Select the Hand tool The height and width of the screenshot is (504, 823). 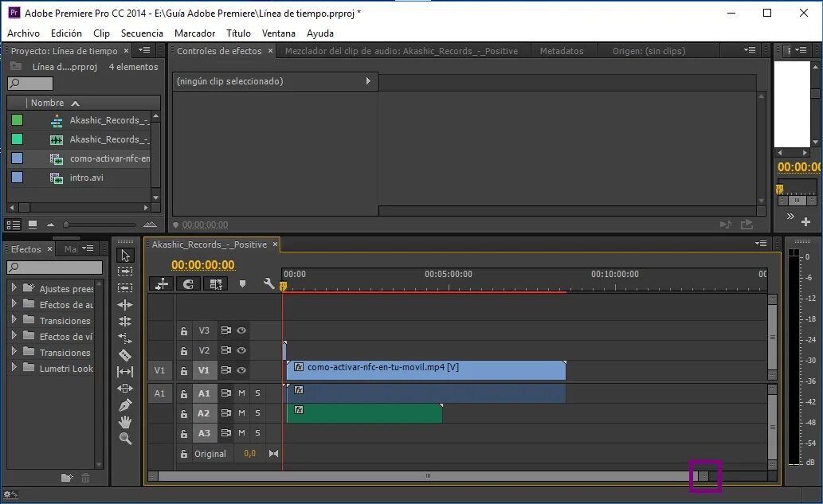click(x=125, y=422)
